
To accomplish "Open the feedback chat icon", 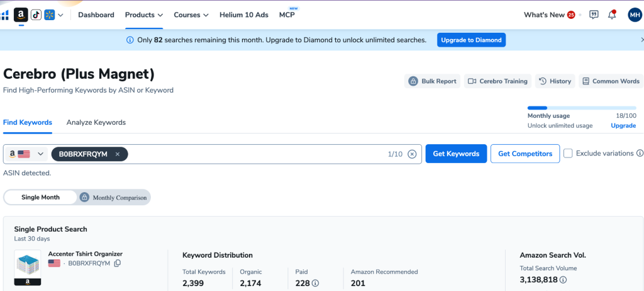I will coord(594,15).
